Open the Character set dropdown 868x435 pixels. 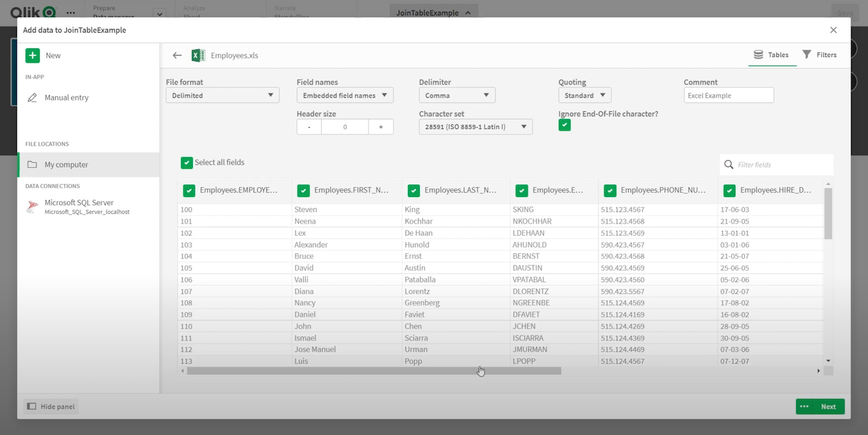(x=475, y=126)
